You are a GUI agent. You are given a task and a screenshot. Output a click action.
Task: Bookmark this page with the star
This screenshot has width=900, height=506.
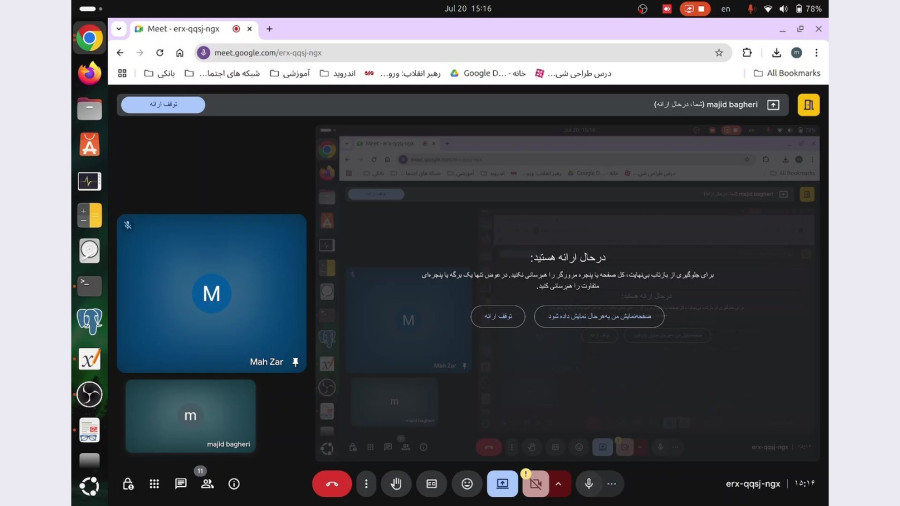(x=719, y=53)
